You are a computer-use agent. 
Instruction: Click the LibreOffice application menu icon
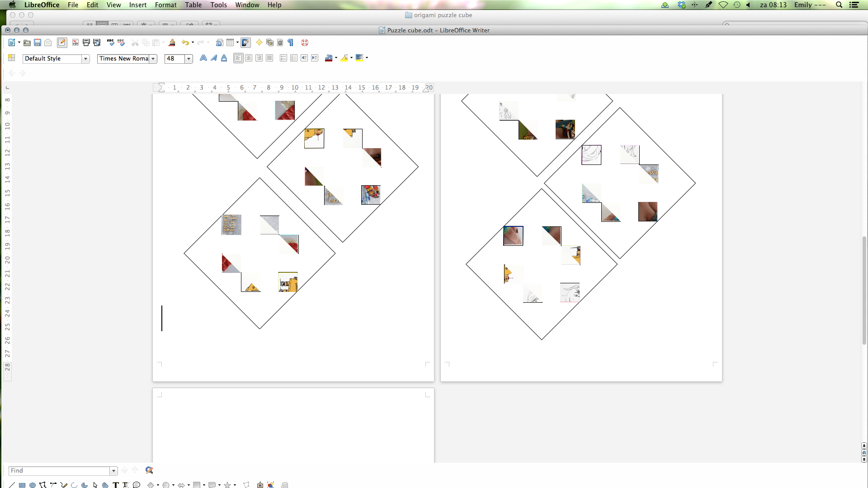42,5
